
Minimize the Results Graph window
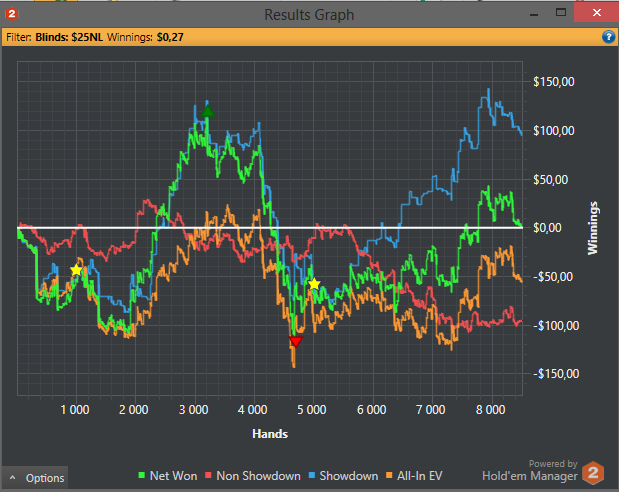[534, 14]
